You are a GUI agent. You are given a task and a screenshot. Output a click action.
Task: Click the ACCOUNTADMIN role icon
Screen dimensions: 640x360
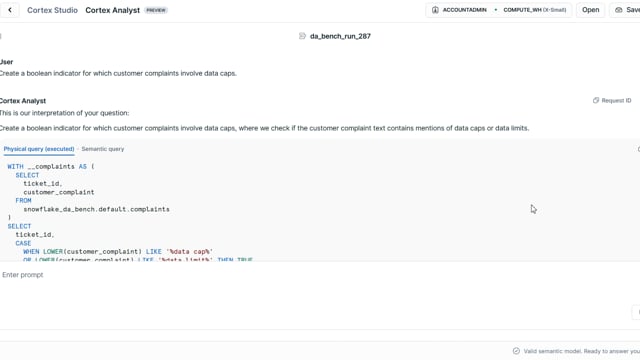(x=435, y=10)
